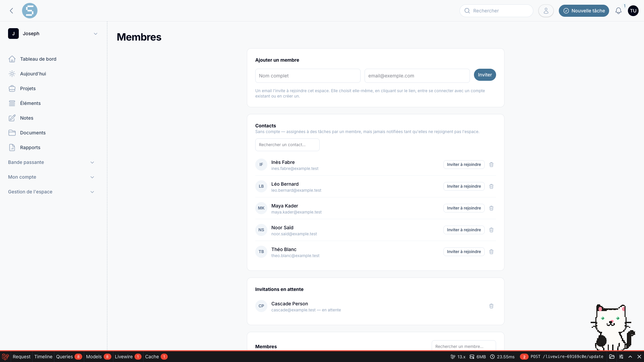Delete contact Inès Fabre
The height and width of the screenshot is (362, 644).
click(491, 165)
